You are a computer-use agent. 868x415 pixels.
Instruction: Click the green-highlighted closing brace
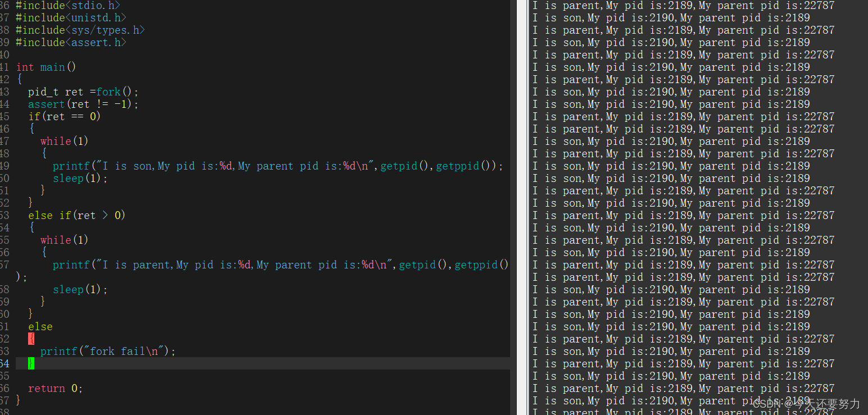pyautogui.click(x=31, y=364)
